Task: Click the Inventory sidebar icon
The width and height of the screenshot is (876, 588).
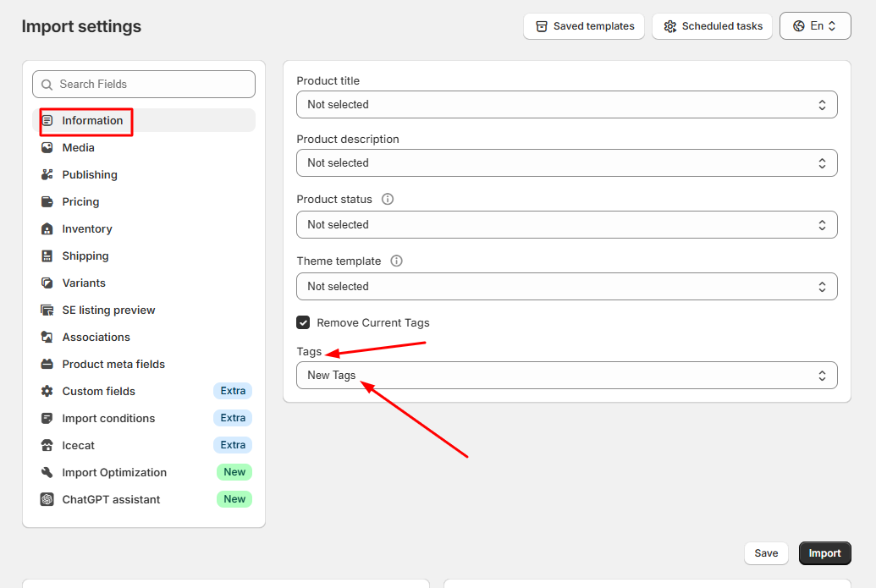Action: 47,229
